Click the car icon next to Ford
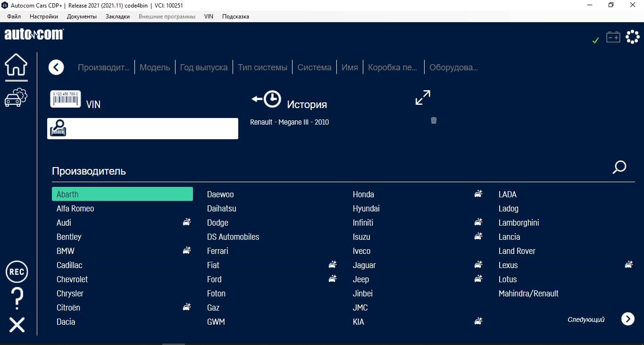This screenshot has width=644, height=345. point(333,278)
